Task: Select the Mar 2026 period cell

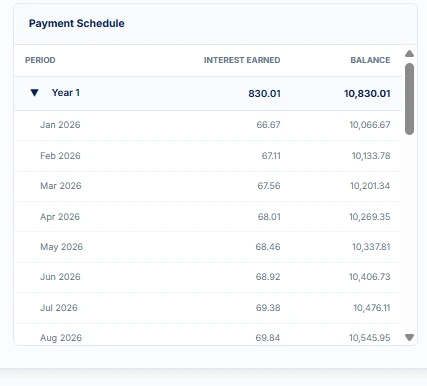Action: 61,186
